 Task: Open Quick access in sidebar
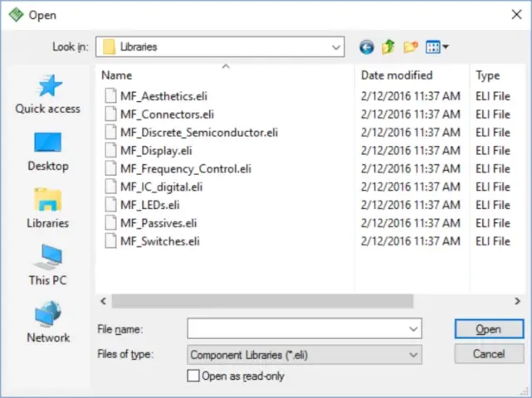(x=48, y=94)
